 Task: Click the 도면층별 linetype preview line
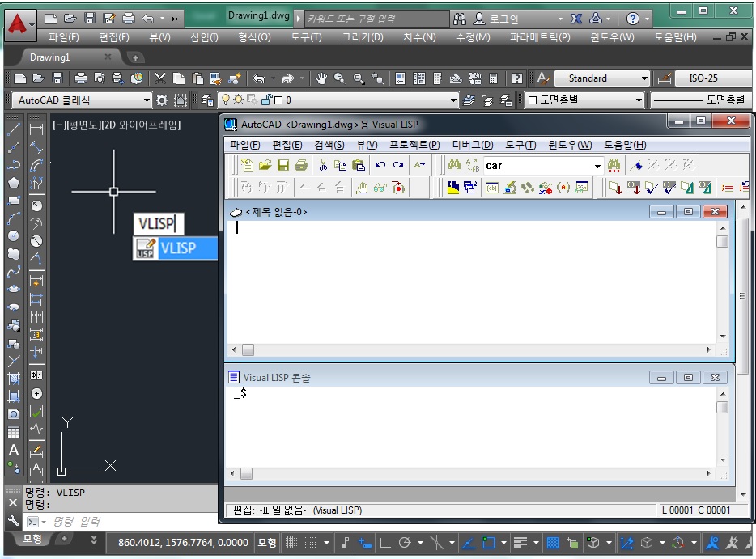point(678,100)
